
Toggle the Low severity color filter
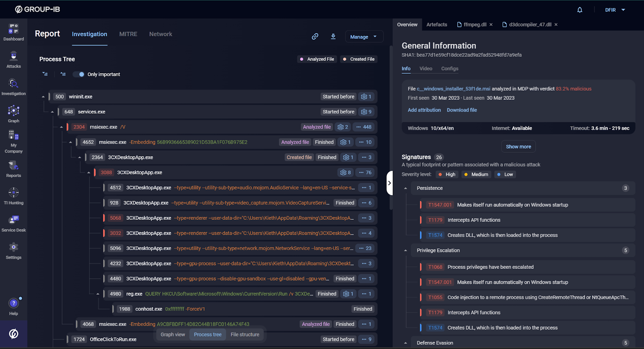point(505,174)
